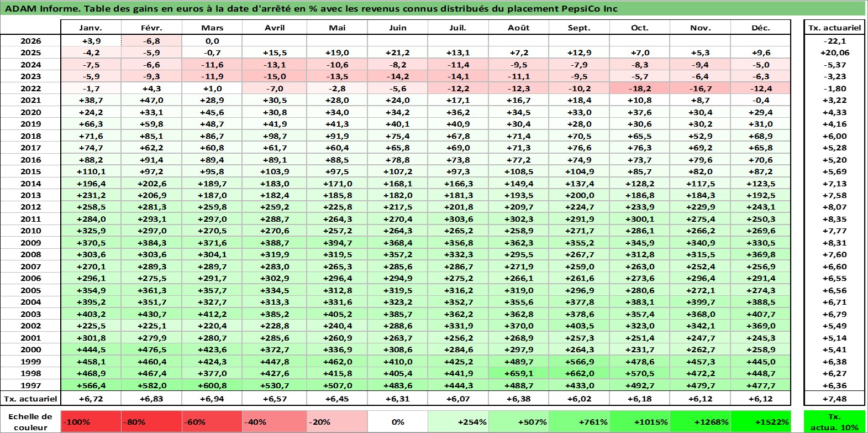The width and height of the screenshot is (868, 433).
Task: Select the 2015 year row label
Action: [30, 171]
